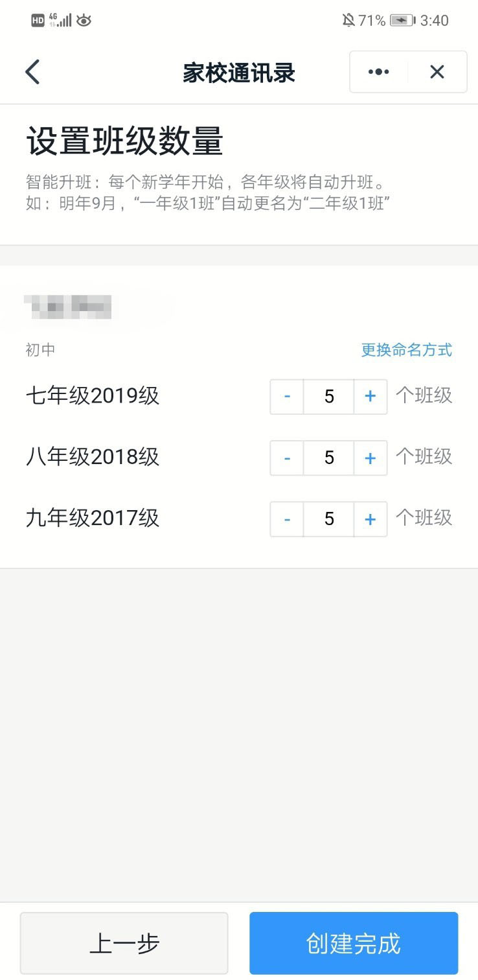Tap the back arrow icon
478x980 pixels.
point(32,72)
